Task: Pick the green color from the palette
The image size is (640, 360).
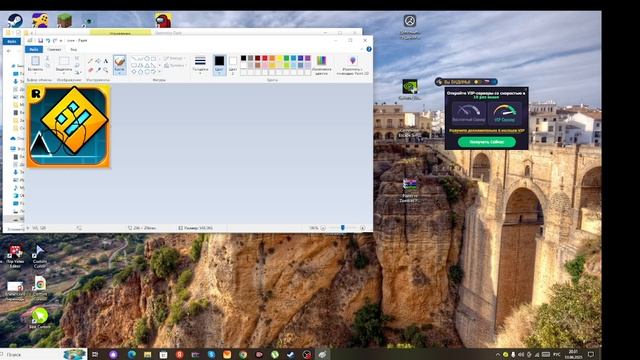Action: click(x=286, y=58)
